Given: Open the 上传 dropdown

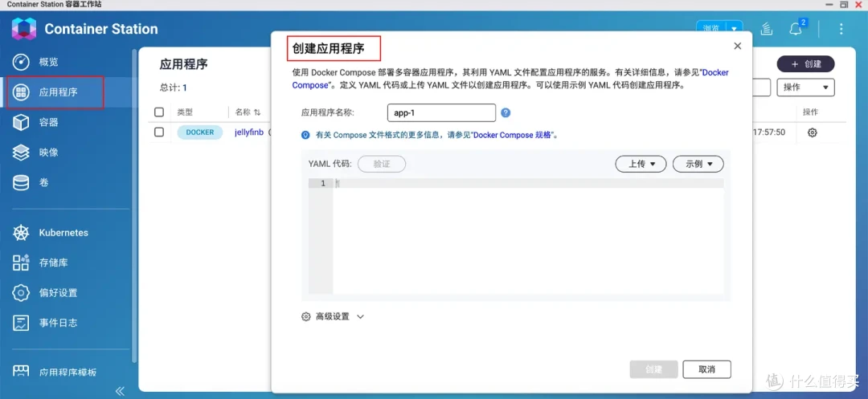Looking at the screenshot, I should coord(641,164).
